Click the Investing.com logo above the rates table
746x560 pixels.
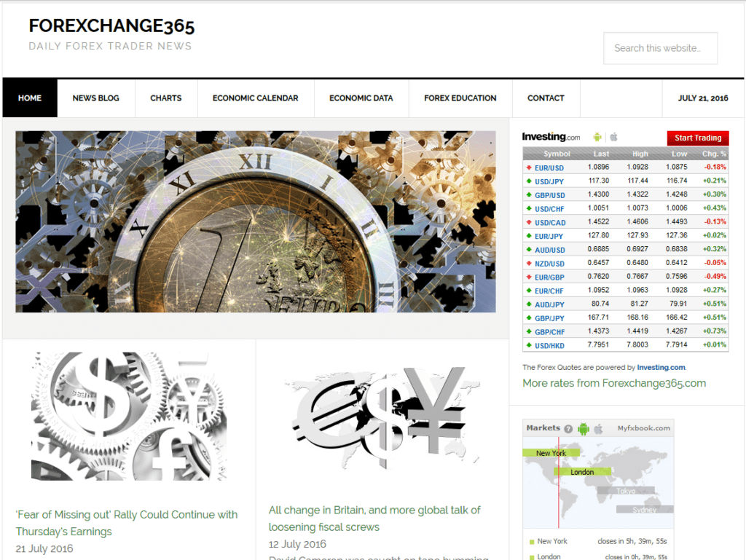[x=551, y=137]
